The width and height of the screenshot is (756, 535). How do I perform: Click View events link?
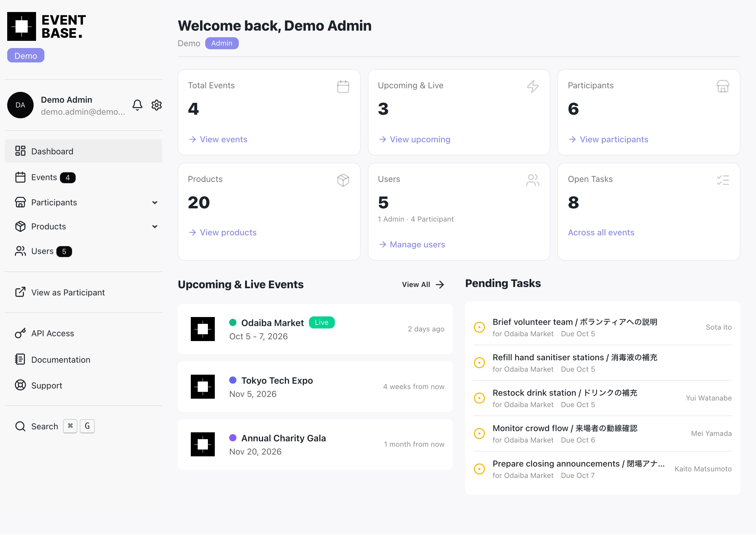point(218,139)
